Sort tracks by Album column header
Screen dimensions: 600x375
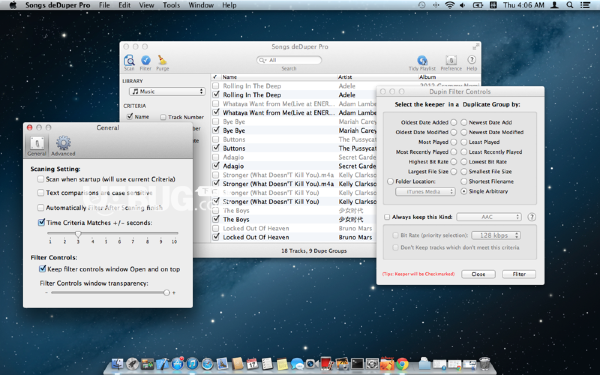(449, 77)
